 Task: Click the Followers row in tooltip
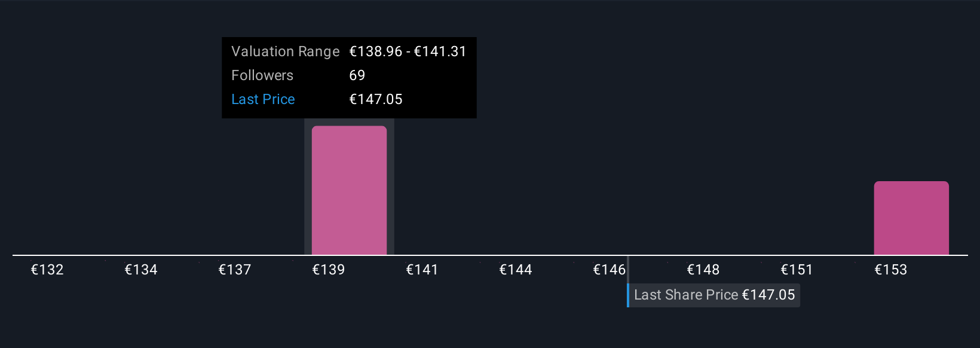[349, 75]
